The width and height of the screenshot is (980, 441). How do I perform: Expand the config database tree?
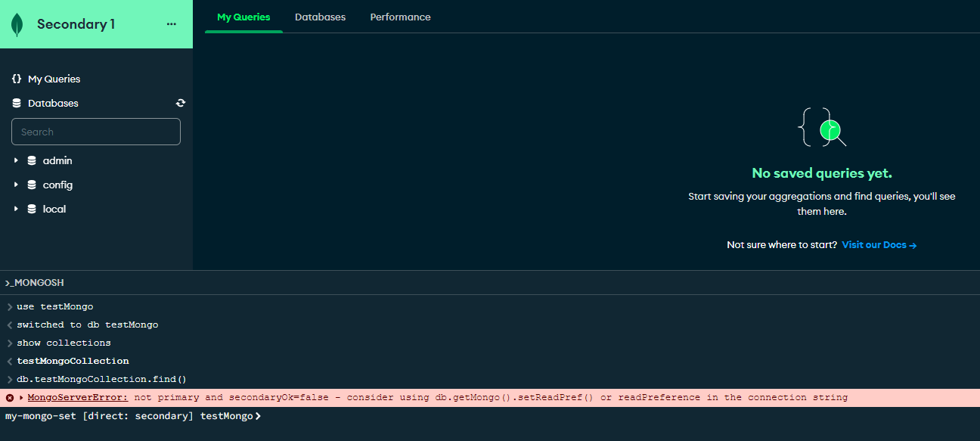[16, 185]
